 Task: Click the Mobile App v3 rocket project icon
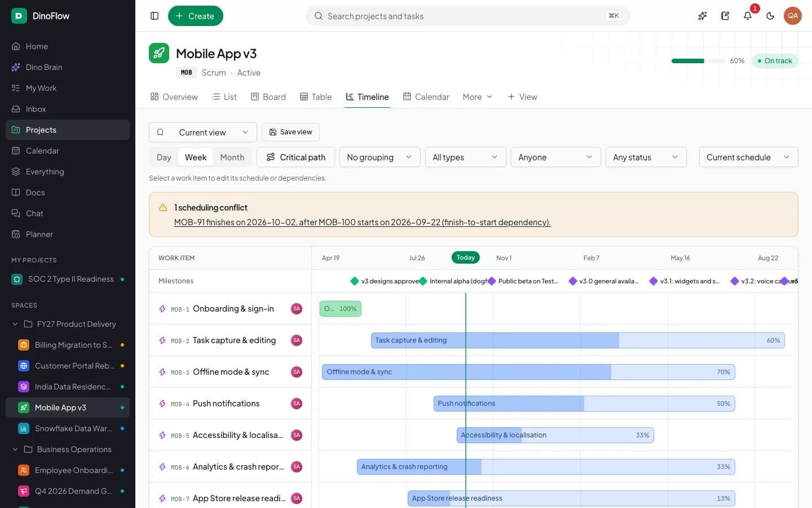click(159, 53)
